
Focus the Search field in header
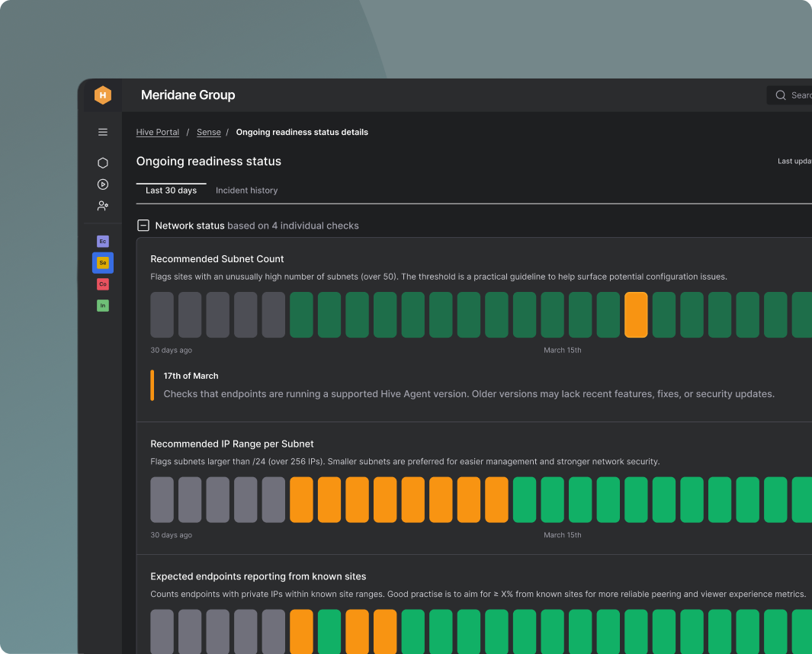(x=789, y=95)
